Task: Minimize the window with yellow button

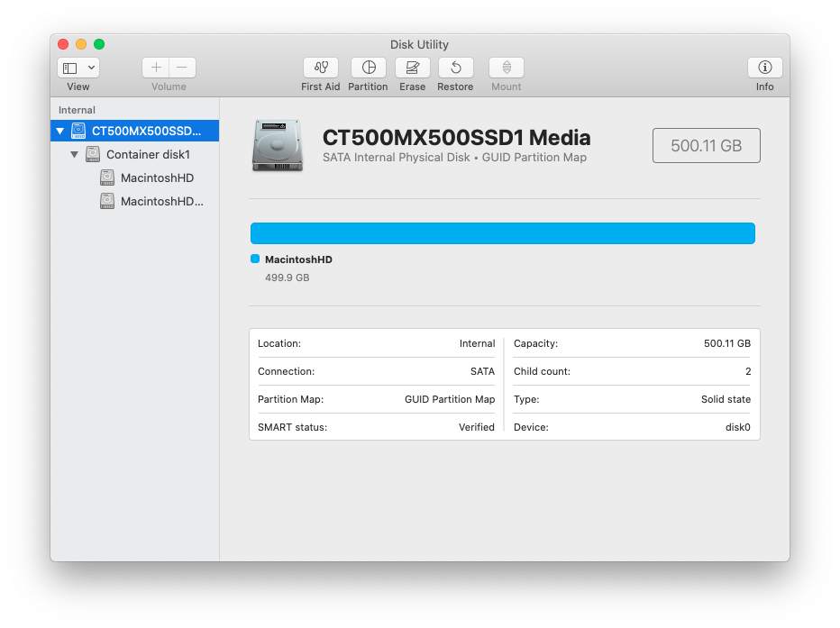Action: [81, 44]
